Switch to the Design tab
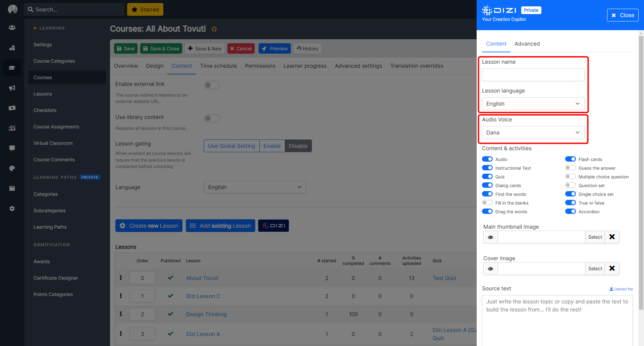 (155, 66)
